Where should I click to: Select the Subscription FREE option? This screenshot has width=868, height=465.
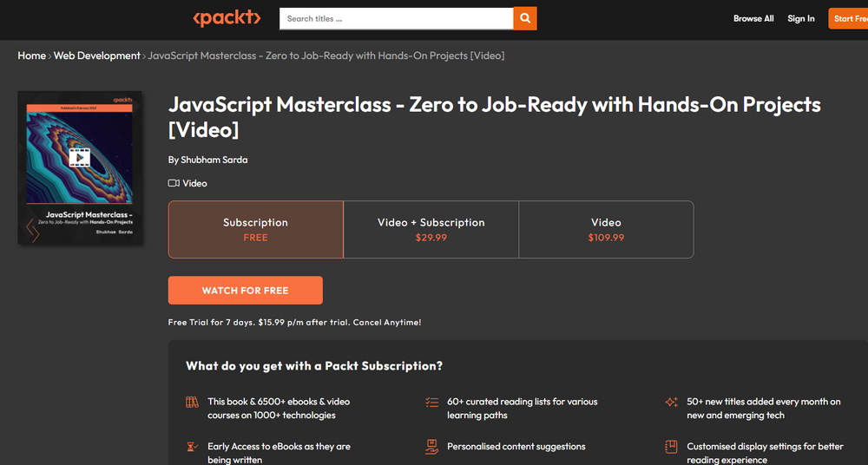(256, 229)
